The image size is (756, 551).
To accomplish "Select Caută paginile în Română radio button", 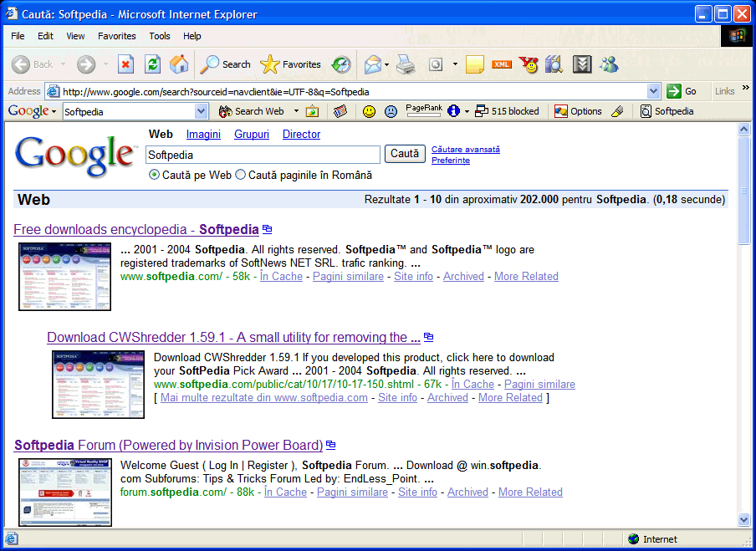I will tap(240, 175).
